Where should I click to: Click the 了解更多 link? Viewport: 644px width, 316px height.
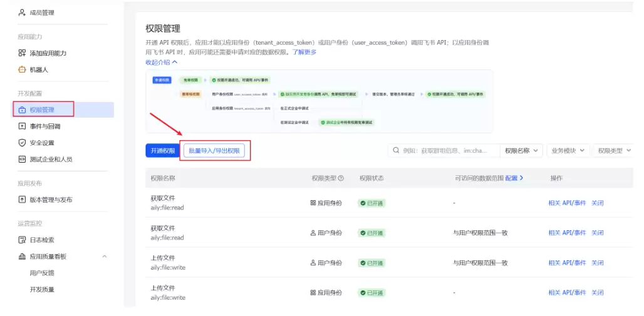(x=304, y=52)
